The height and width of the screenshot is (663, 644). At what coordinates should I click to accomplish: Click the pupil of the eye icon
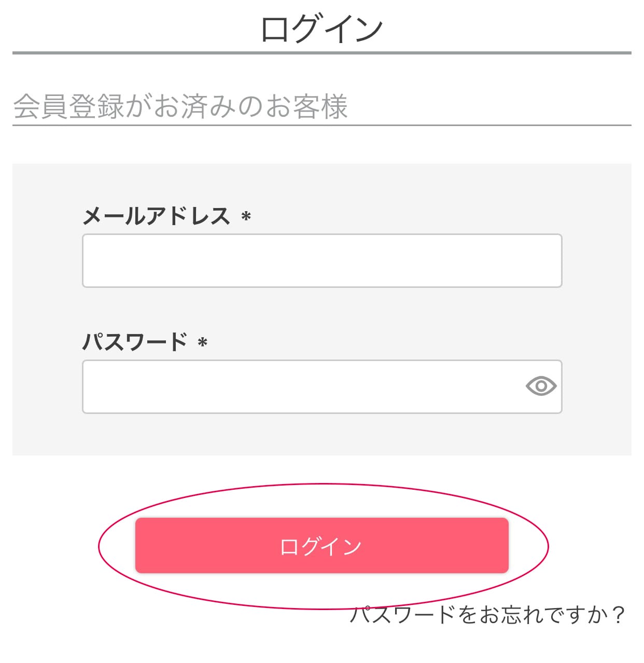click(x=541, y=386)
